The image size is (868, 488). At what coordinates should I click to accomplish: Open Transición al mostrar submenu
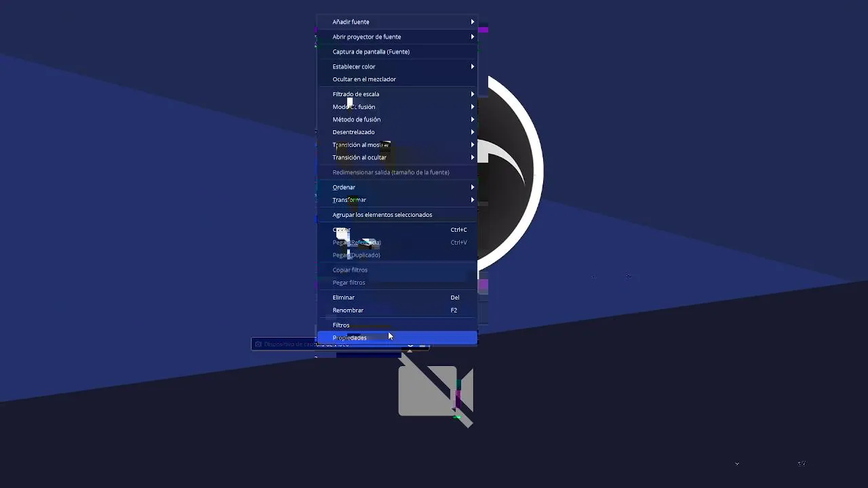tap(397, 145)
